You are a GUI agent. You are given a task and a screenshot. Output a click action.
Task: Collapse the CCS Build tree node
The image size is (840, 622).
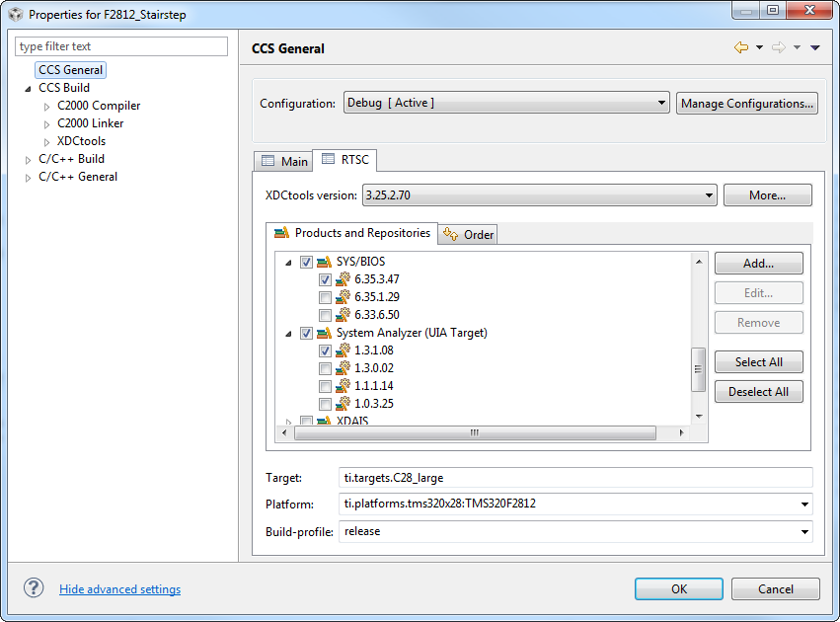tap(28, 89)
